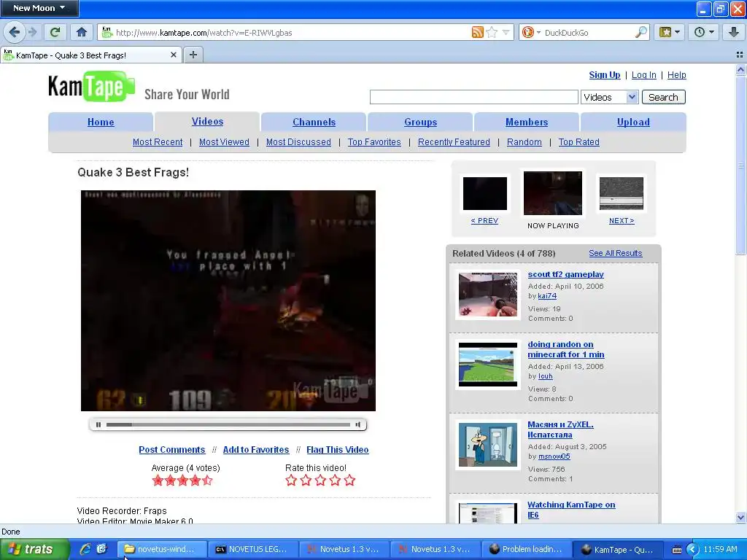Viewport: 747px width, 560px height.
Task: Open the Videos search type dropdown
Action: click(x=609, y=97)
